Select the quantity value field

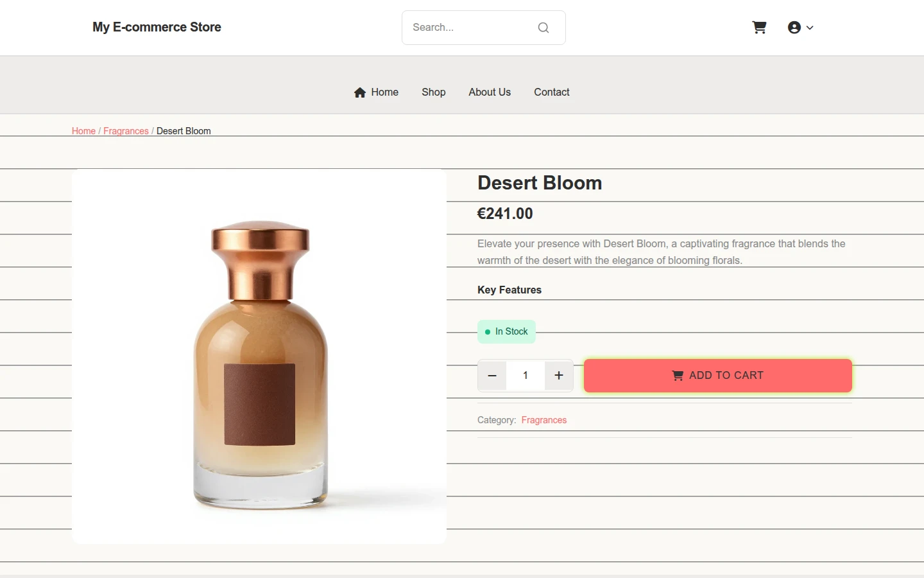526,376
